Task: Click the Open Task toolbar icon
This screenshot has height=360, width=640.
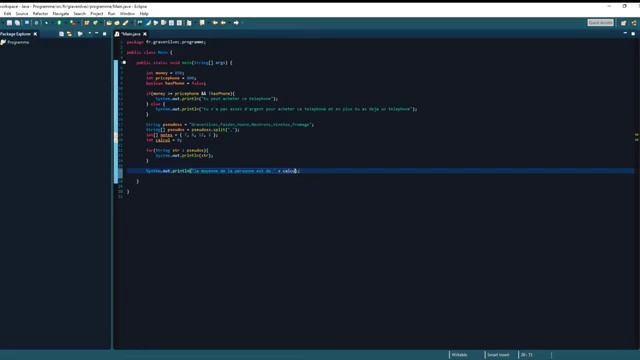Action: click(x=117, y=23)
